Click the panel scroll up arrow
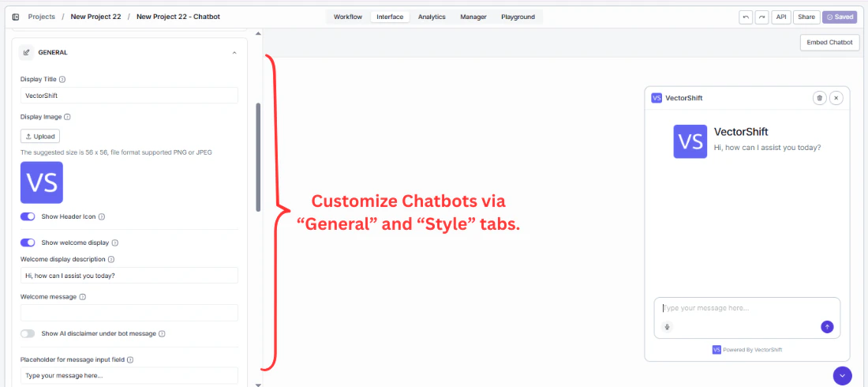This screenshot has width=868, height=387. (258, 34)
